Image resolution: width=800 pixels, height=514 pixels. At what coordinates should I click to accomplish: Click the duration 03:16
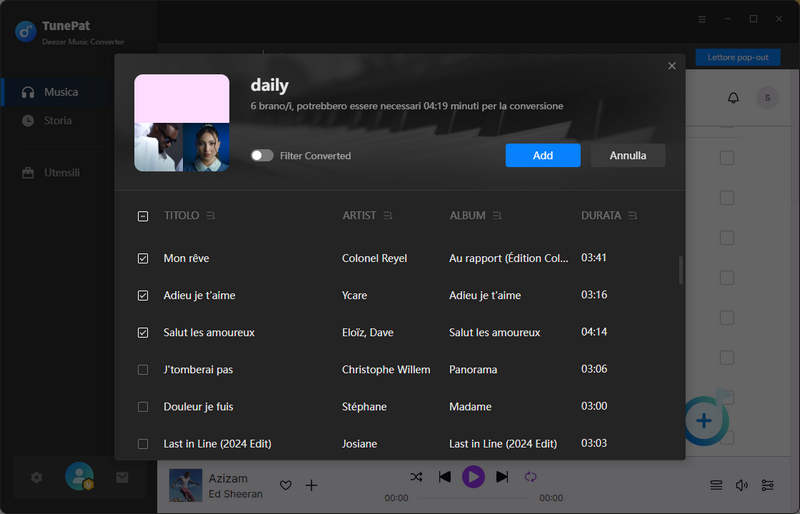click(x=594, y=295)
